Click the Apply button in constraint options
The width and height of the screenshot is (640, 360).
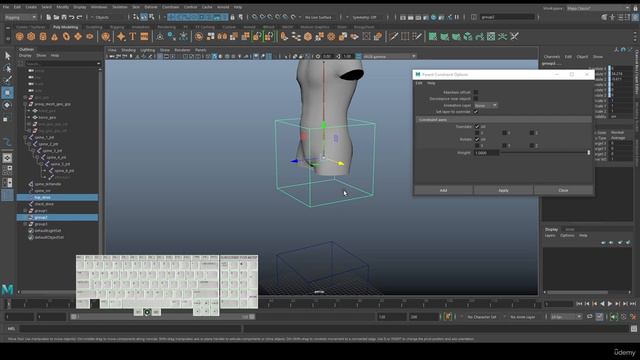click(x=503, y=190)
